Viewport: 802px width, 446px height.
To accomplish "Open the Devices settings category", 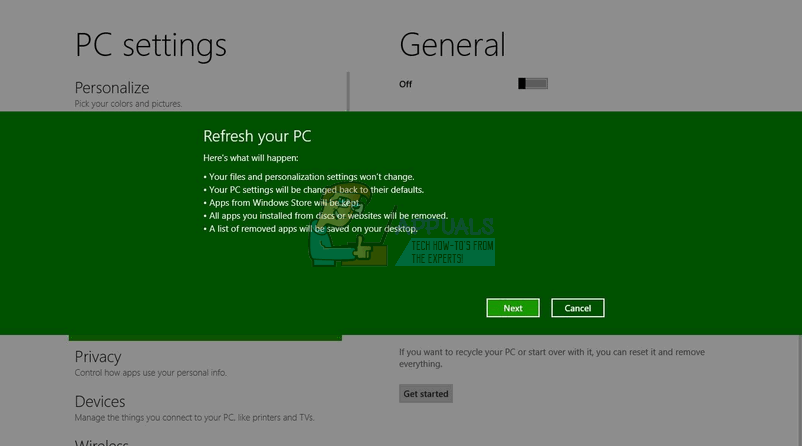I will [100, 402].
